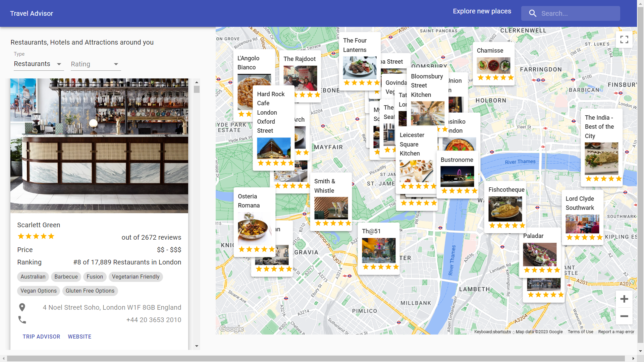Select the Fusion chip
The height and width of the screenshot is (362, 644).
click(95, 277)
